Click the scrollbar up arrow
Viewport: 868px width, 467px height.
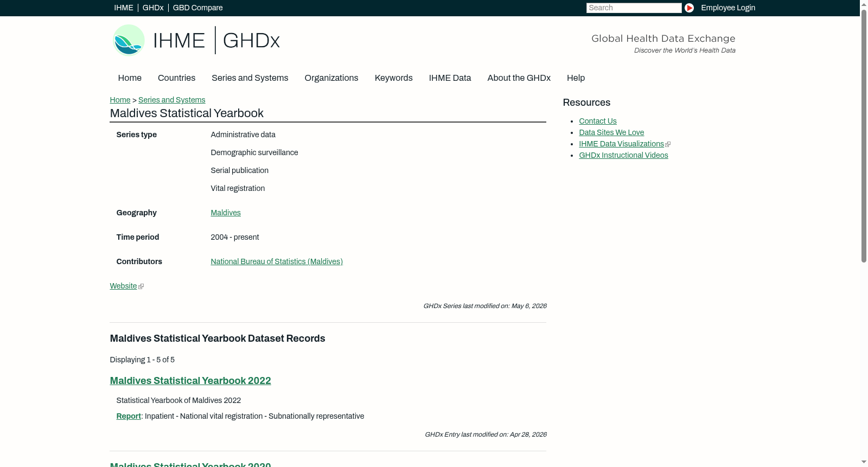click(x=864, y=4)
